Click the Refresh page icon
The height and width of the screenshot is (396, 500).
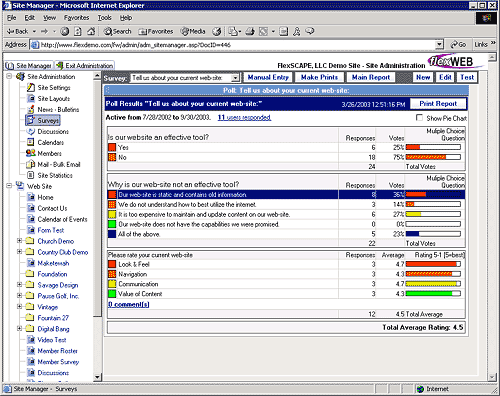(78, 32)
